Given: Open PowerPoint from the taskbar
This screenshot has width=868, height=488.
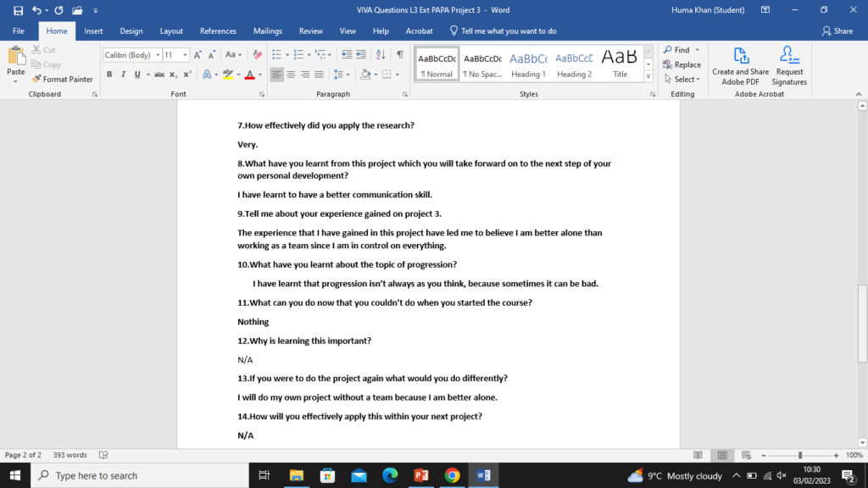Looking at the screenshot, I should pos(420,475).
